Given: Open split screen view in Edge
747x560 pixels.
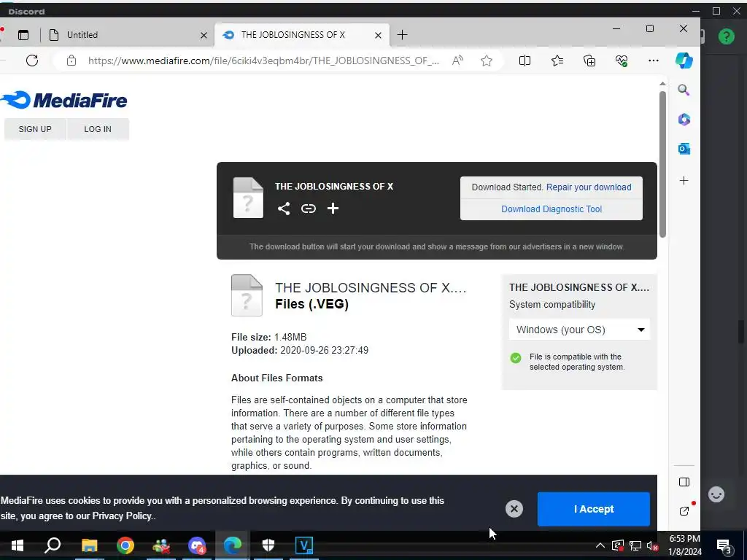Looking at the screenshot, I should (x=525, y=61).
